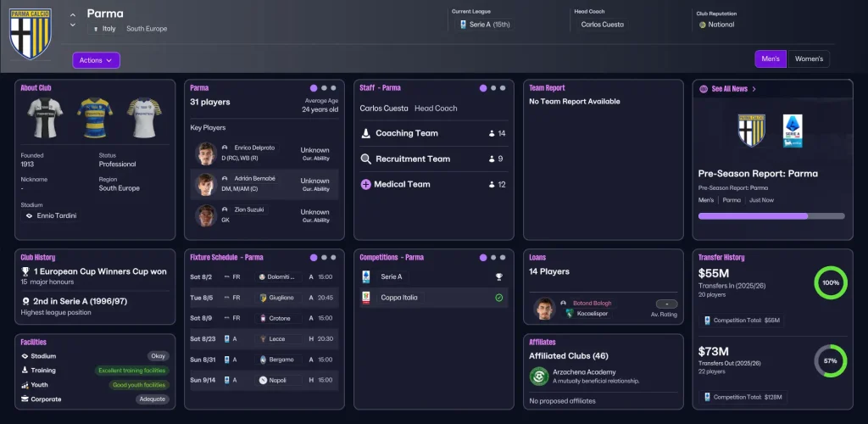Click the National club reputation badge
868x424 pixels.
click(717, 25)
